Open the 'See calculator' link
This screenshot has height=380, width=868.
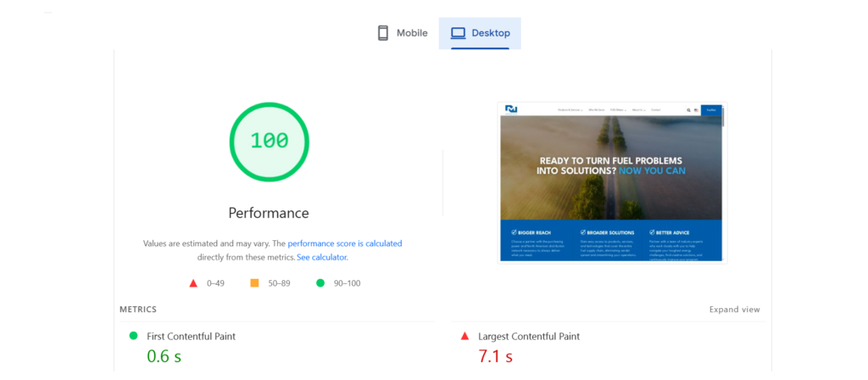pos(321,257)
